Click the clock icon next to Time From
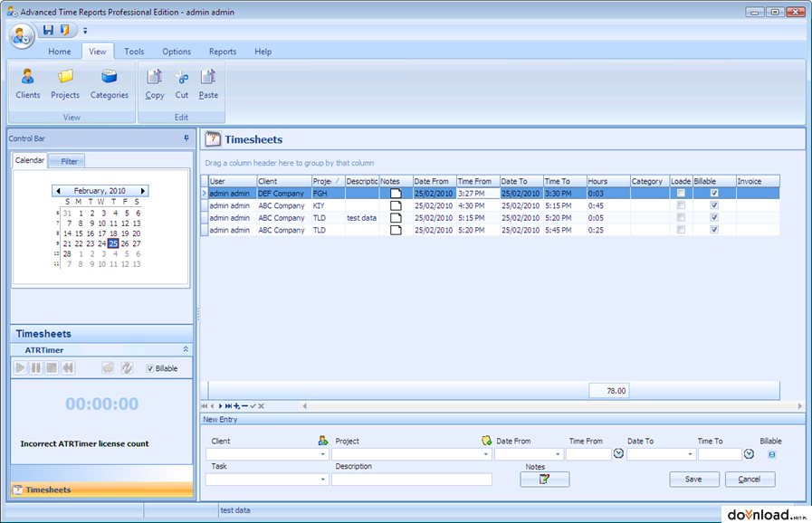 pyautogui.click(x=619, y=453)
